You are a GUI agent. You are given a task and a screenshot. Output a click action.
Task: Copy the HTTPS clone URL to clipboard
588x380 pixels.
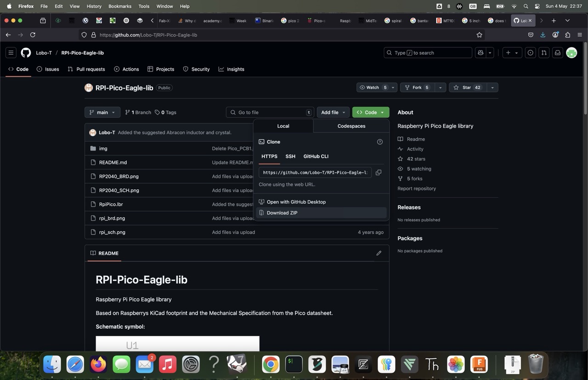379,172
